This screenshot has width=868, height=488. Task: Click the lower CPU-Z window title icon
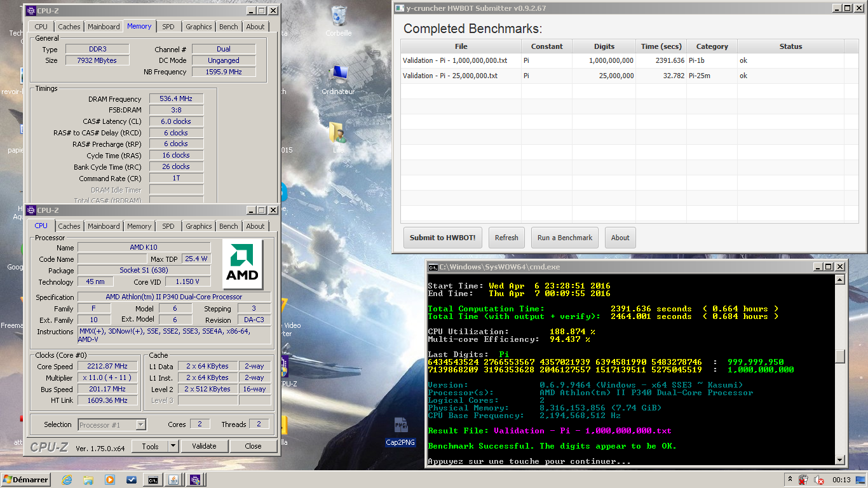(x=31, y=210)
